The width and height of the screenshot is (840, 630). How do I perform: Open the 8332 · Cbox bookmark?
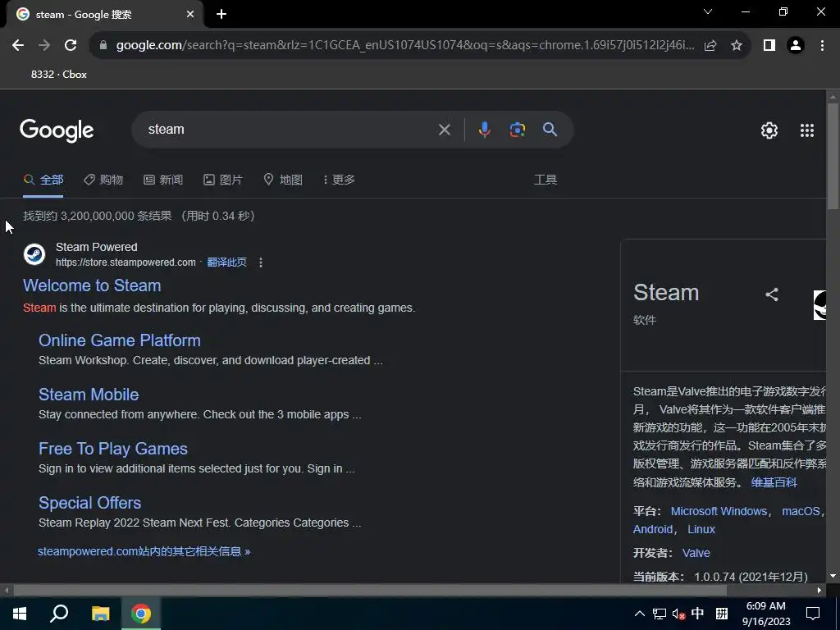59,75
